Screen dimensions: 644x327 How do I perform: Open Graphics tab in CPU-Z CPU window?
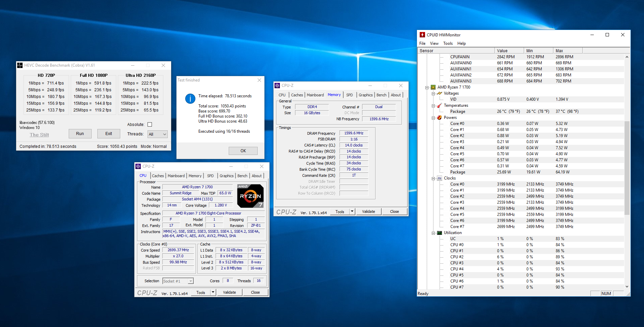(226, 176)
